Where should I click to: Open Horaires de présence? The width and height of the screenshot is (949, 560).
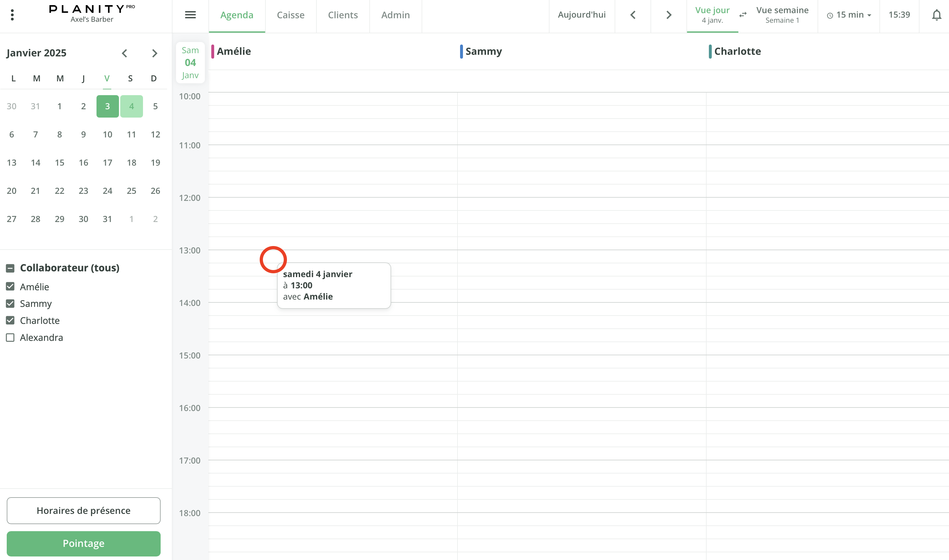(83, 510)
